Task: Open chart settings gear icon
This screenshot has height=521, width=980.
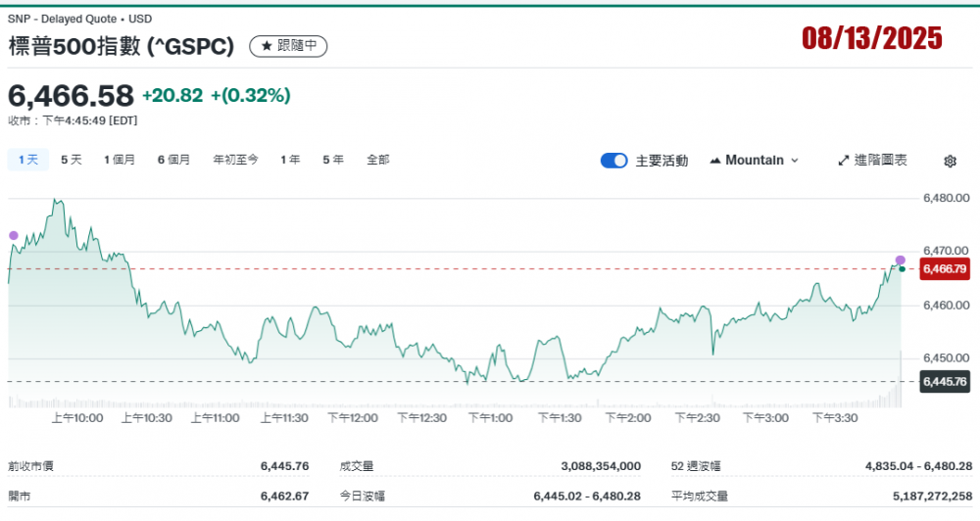Action: click(950, 161)
